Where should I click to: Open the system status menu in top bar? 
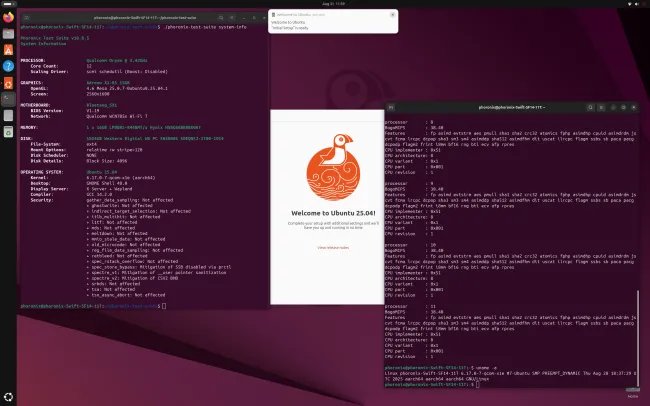click(632, 4)
